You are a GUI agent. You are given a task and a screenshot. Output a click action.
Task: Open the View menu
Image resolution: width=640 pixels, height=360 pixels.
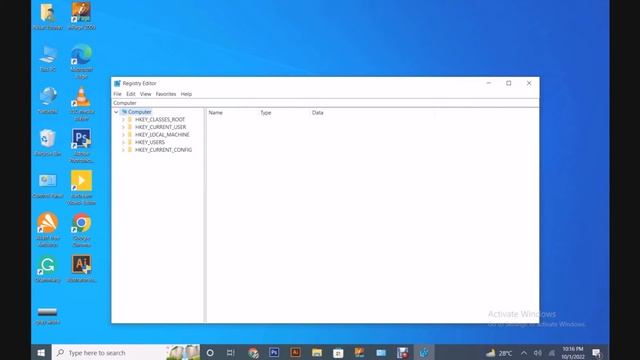145,94
